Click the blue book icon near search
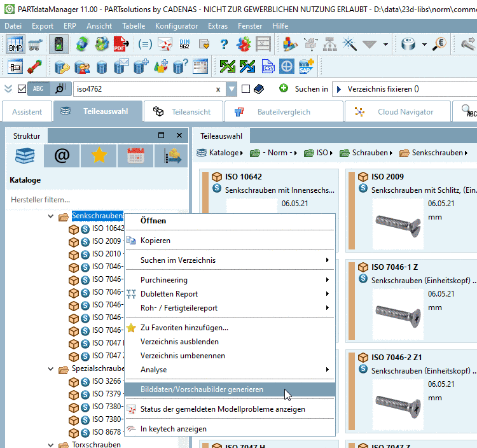 (x=259, y=89)
